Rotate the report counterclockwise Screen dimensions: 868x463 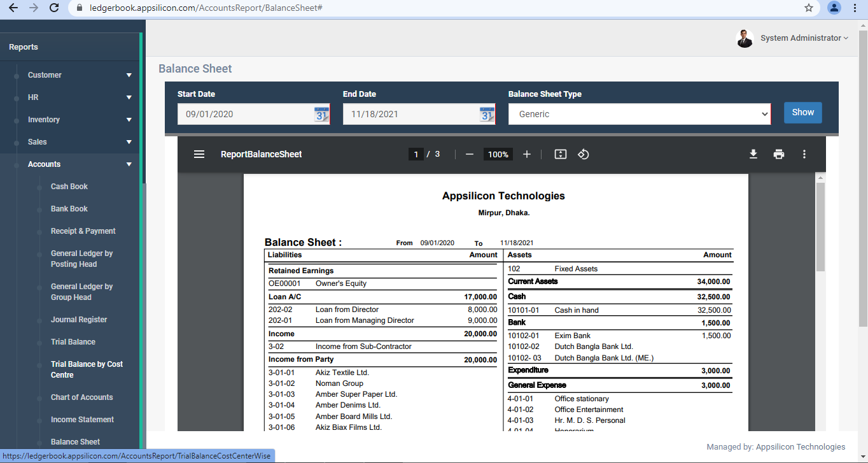583,154
